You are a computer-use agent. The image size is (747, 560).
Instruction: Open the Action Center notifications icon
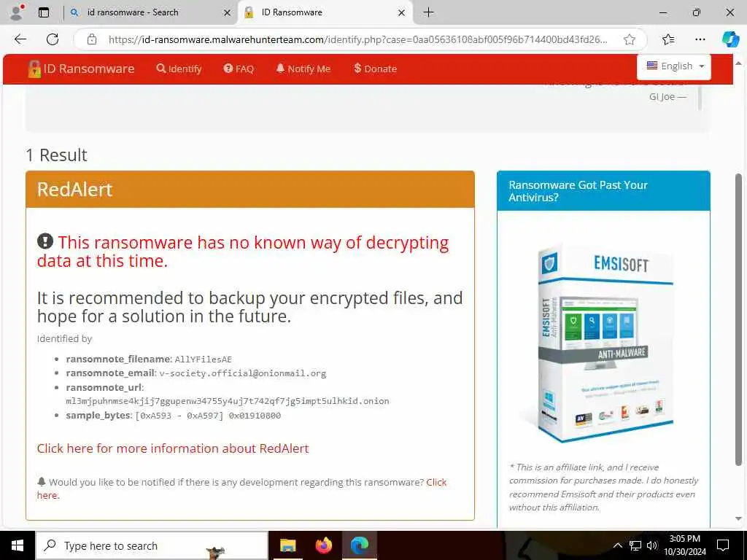(723, 545)
